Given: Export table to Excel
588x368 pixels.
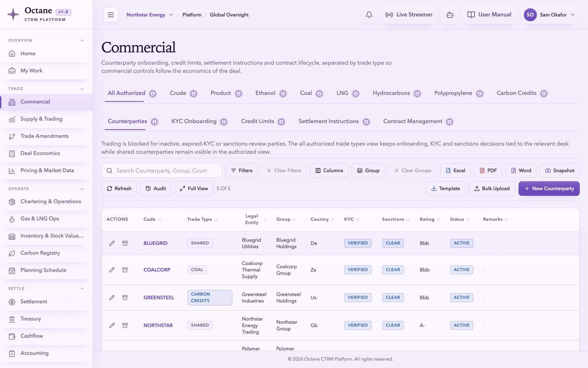Looking at the screenshot, I should coord(455,170).
